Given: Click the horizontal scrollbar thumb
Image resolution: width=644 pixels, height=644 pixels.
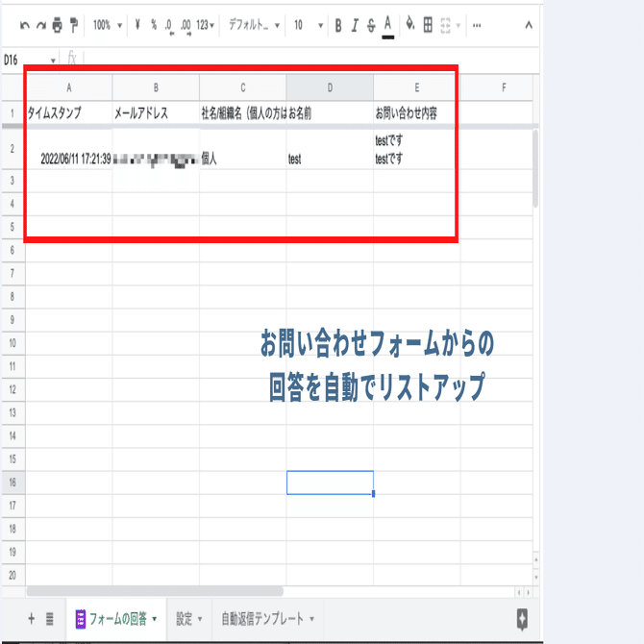Looking at the screenshot, I should tap(155, 591).
